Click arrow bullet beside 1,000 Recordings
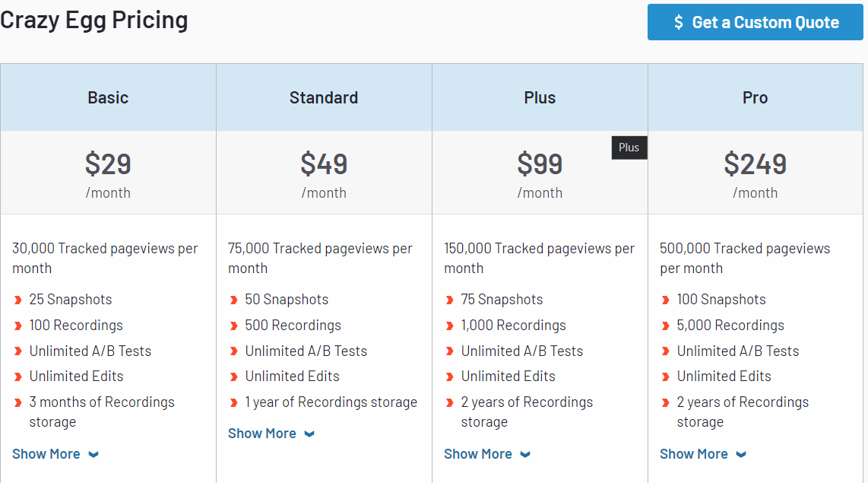Screen dimensions: 868x483 pos(449,326)
